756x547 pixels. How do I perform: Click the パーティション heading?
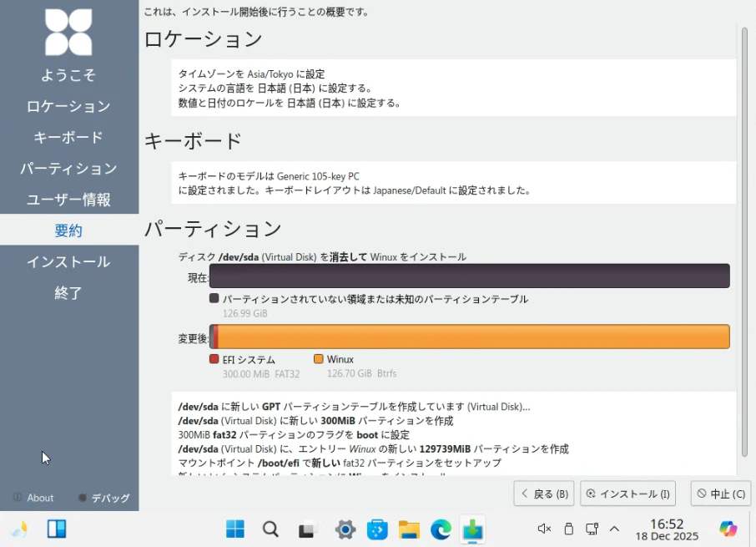click(x=213, y=229)
